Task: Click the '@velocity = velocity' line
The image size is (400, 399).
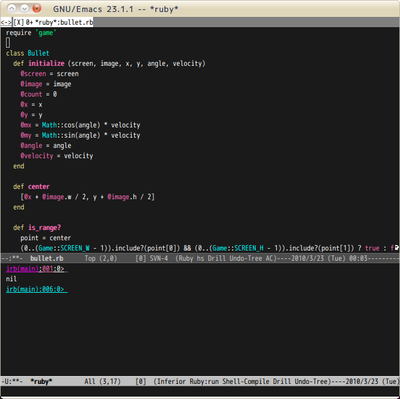Action: tap(57, 156)
